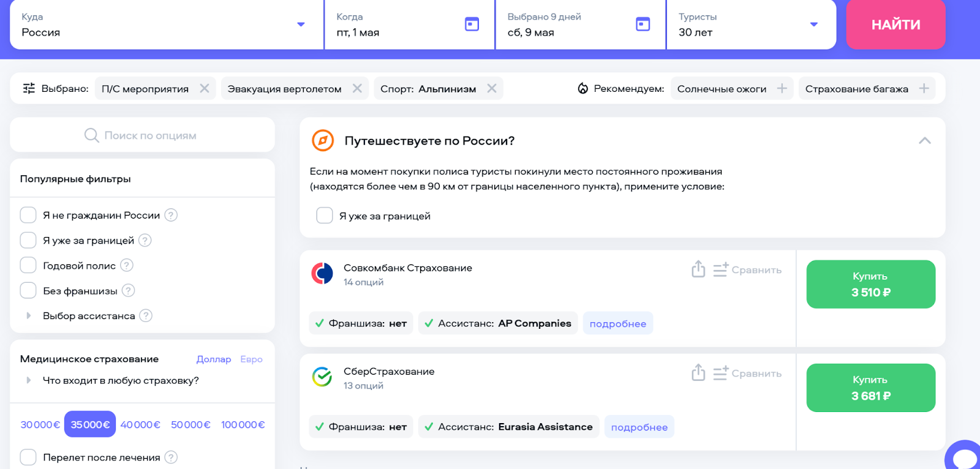Click the Когда date field пт, 1 мая
980x469 pixels.
click(409, 24)
